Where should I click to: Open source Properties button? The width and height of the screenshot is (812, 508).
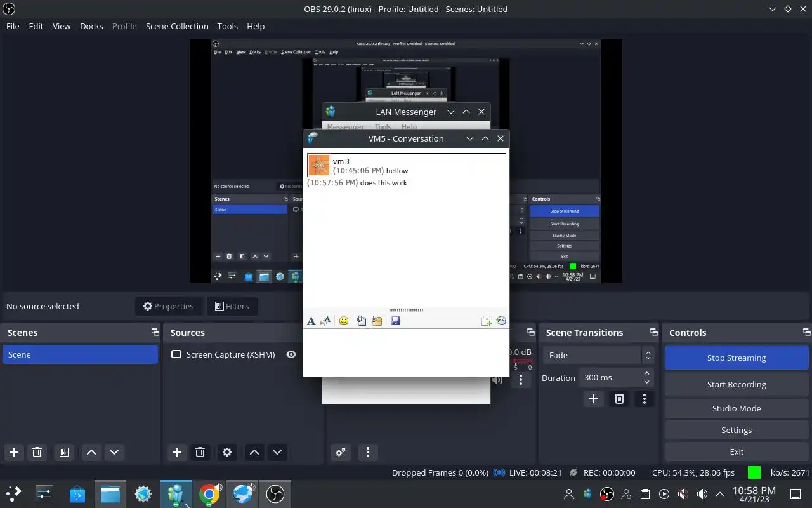pyautogui.click(x=169, y=306)
